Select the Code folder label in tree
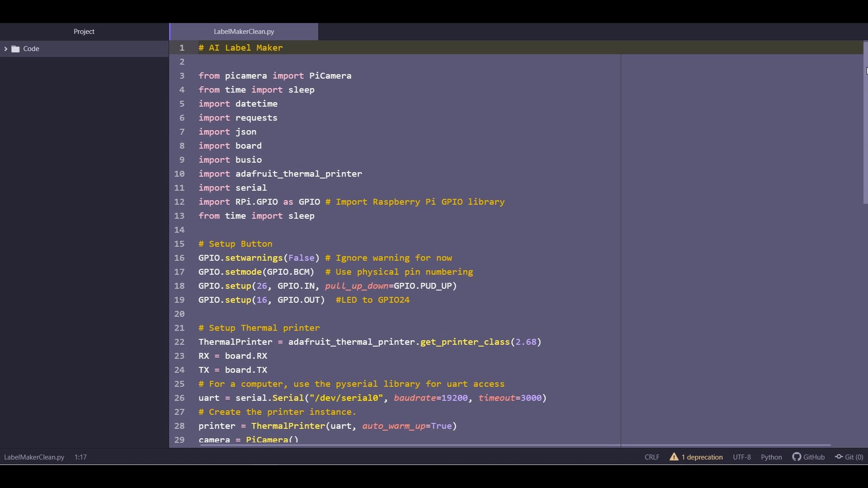 31,49
